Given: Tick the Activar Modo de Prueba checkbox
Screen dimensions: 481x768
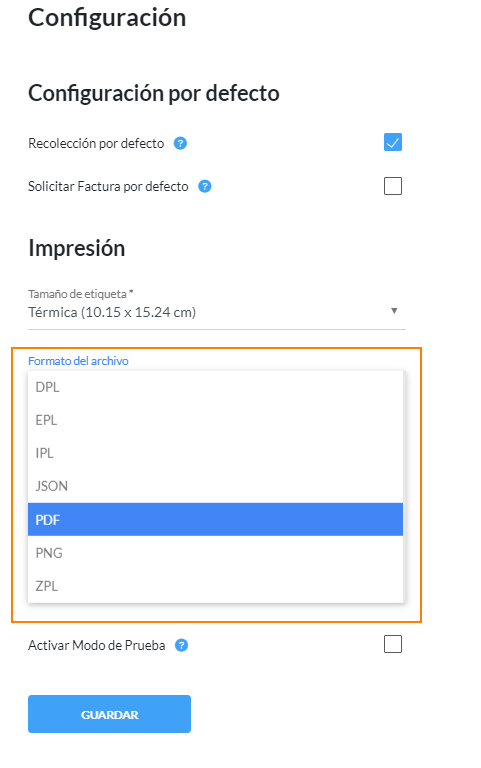Looking at the screenshot, I should click(x=393, y=644).
